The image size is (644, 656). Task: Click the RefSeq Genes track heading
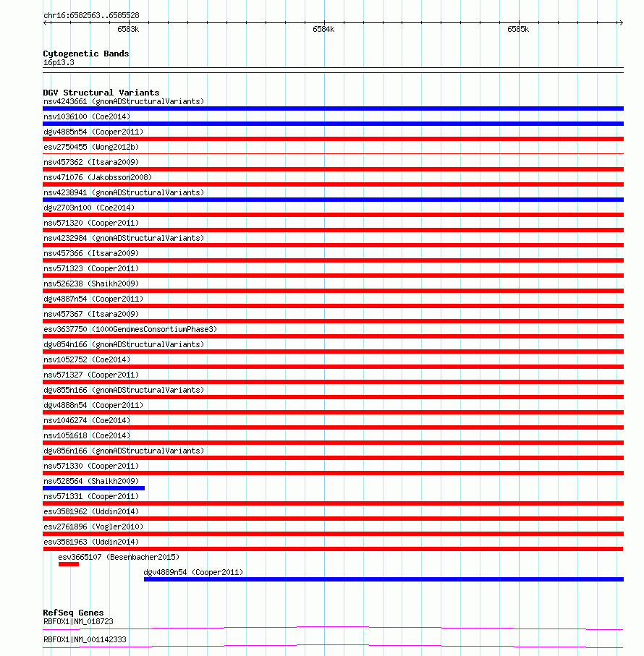(x=73, y=613)
